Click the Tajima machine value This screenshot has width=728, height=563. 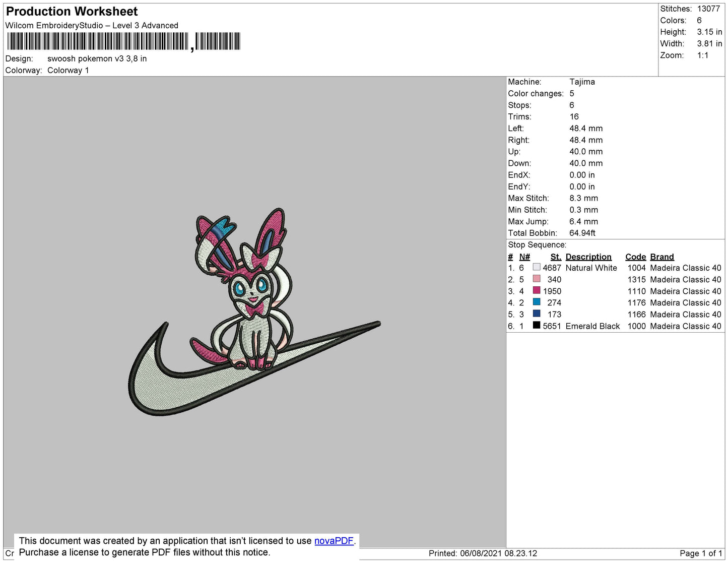pos(582,82)
